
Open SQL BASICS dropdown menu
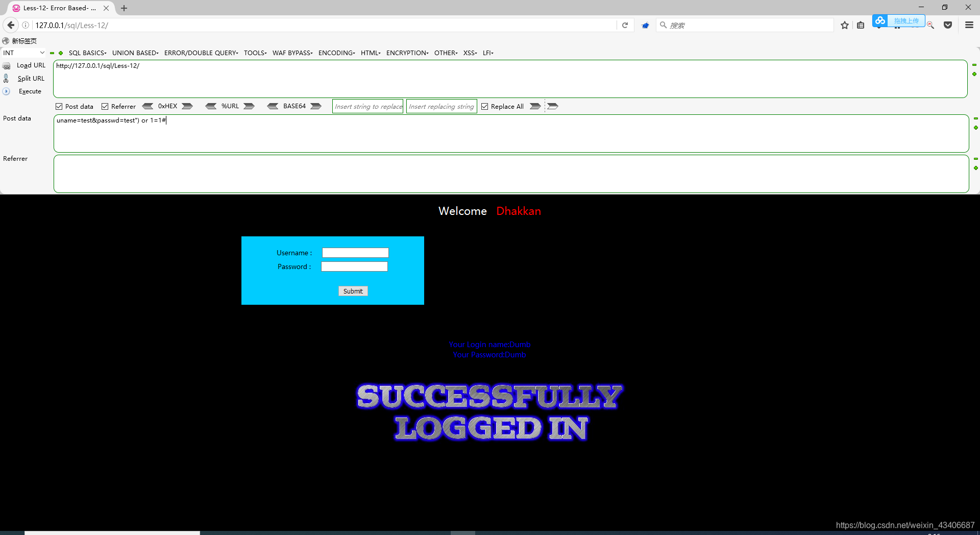88,53
